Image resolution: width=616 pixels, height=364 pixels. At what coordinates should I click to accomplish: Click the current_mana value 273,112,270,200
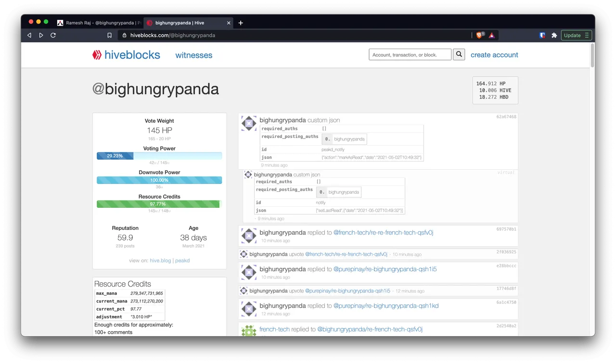tap(147, 301)
